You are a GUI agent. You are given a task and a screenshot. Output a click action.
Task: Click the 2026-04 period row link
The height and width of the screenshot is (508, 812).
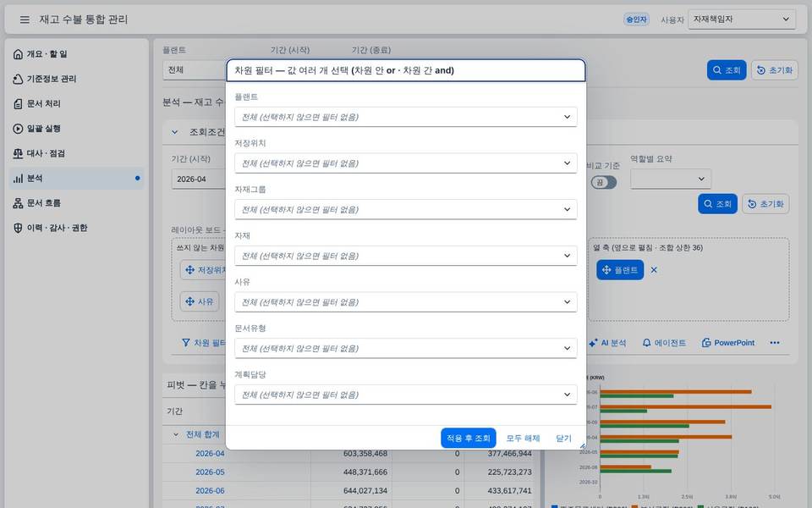click(x=210, y=454)
